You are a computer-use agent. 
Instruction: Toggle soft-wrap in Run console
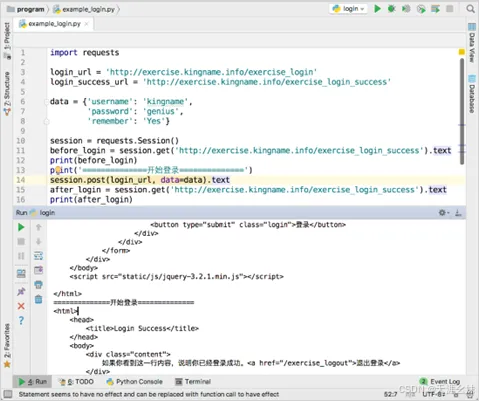click(39, 256)
